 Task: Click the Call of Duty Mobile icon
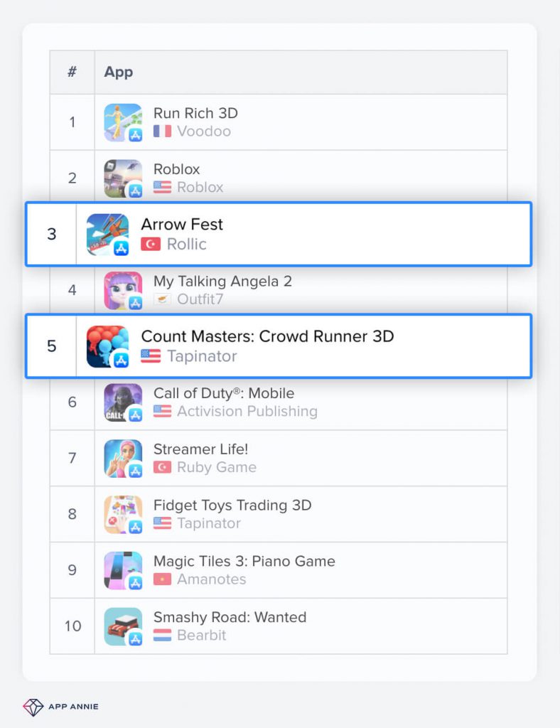[x=123, y=402]
